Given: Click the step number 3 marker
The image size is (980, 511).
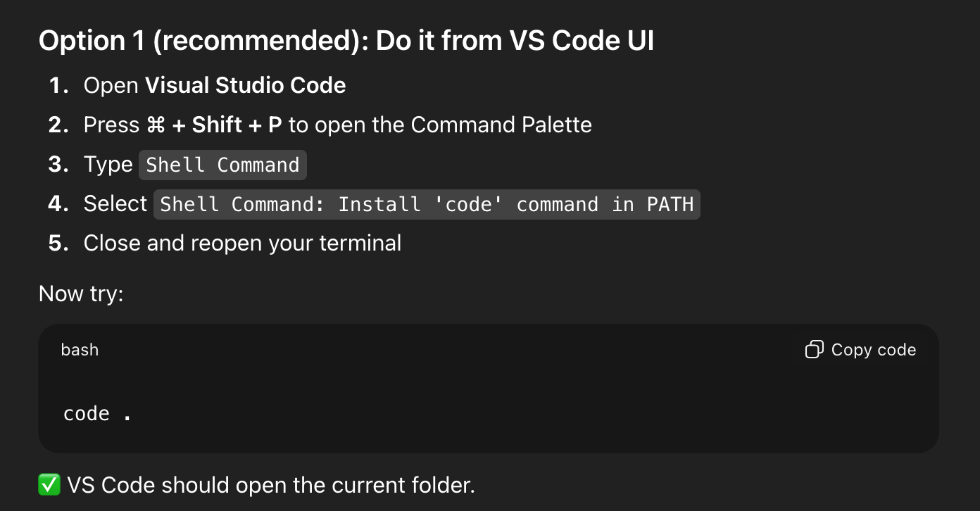Looking at the screenshot, I should (x=58, y=165).
